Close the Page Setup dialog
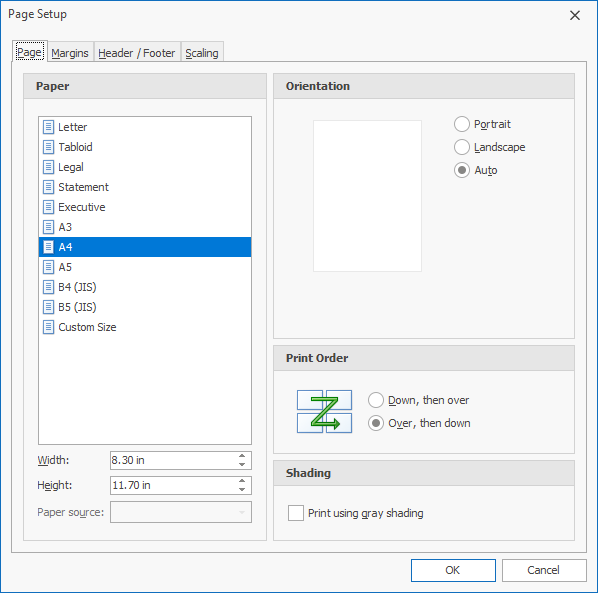The height and width of the screenshot is (593, 598). point(575,15)
